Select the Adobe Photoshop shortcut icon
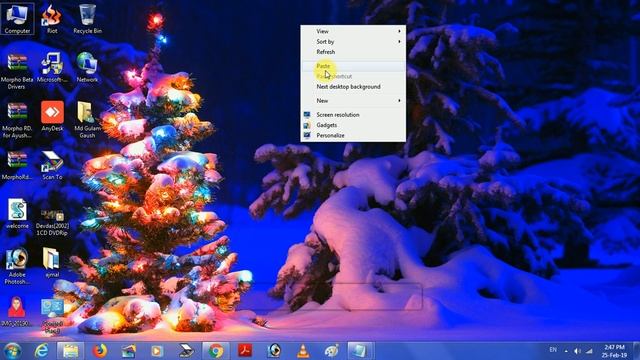Viewport: 640px width, 360px height. tap(17, 266)
